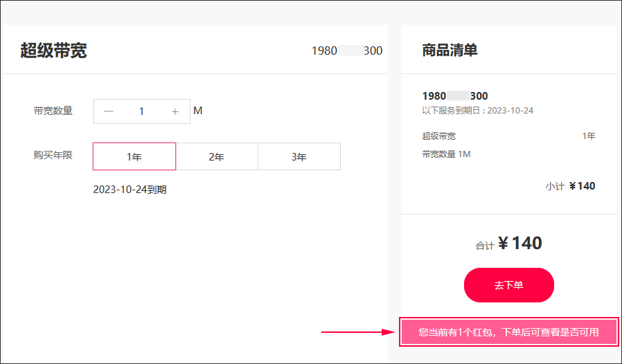Click the 购买年限 field label

coord(53,154)
